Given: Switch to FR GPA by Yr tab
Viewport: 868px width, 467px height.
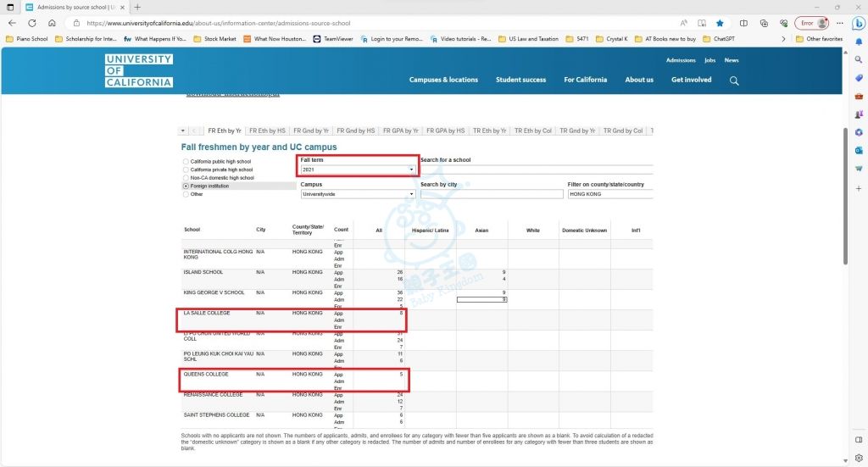Looking at the screenshot, I should click(x=401, y=131).
